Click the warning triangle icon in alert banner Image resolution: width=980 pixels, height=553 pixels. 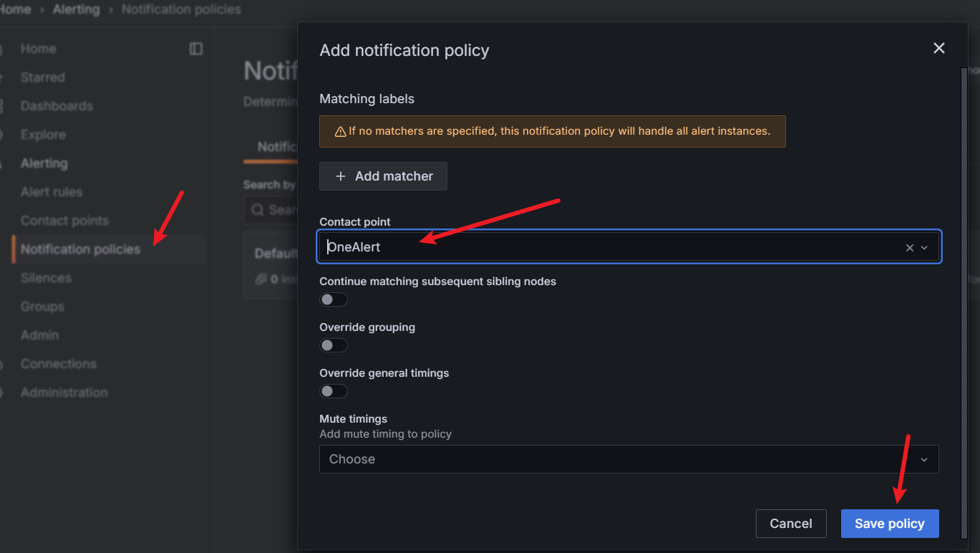tap(340, 132)
